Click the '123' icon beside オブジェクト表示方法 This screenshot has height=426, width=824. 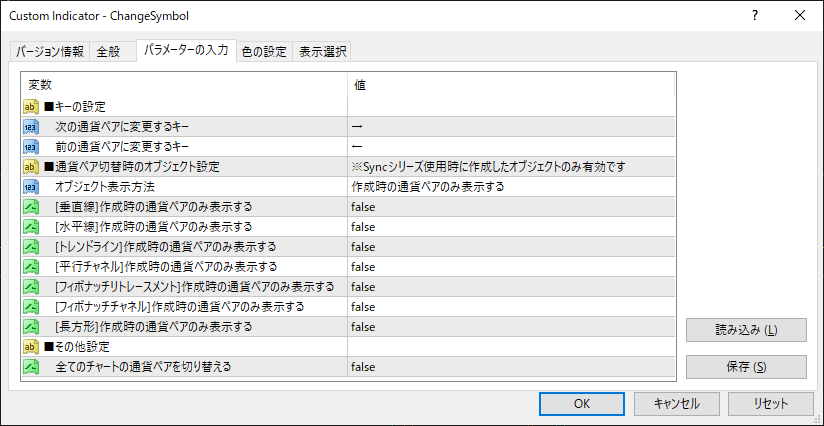pos(30,186)
